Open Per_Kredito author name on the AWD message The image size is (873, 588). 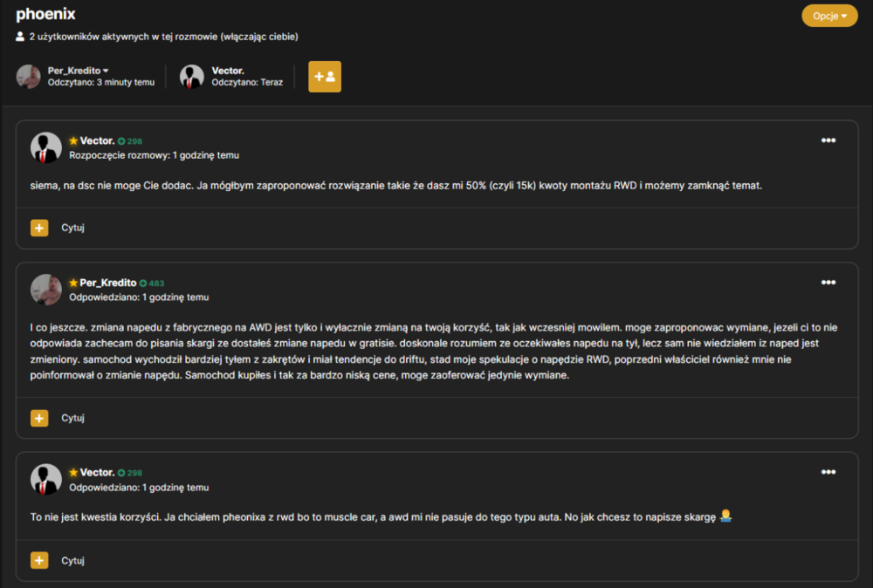[x=108, y=283]
